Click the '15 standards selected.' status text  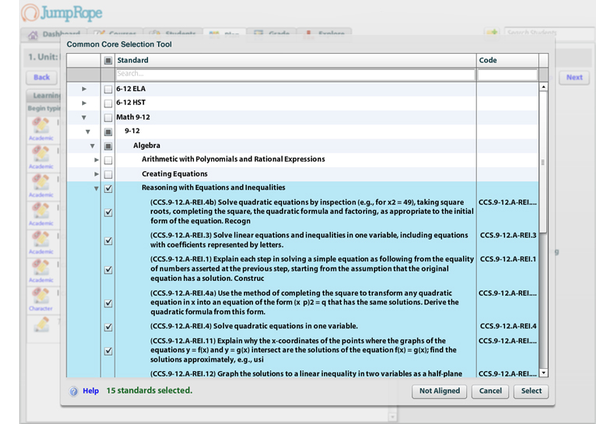point(149,391)
